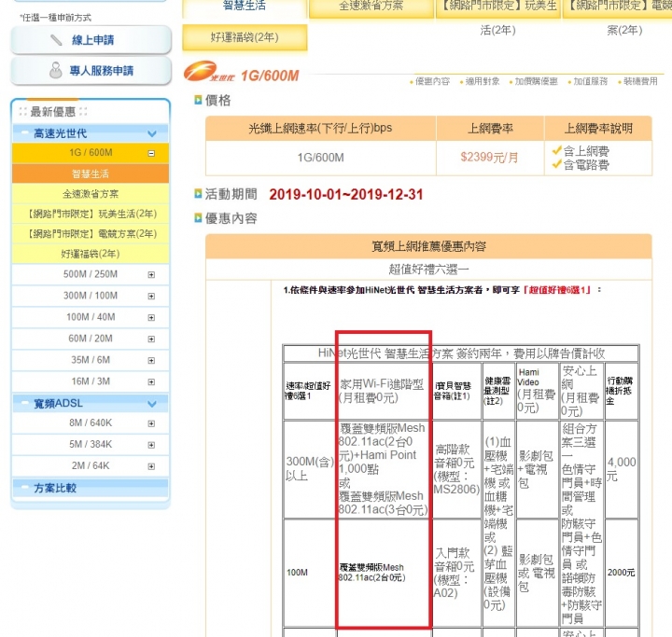Click the 4,000元 table cell

coord(621,469)
